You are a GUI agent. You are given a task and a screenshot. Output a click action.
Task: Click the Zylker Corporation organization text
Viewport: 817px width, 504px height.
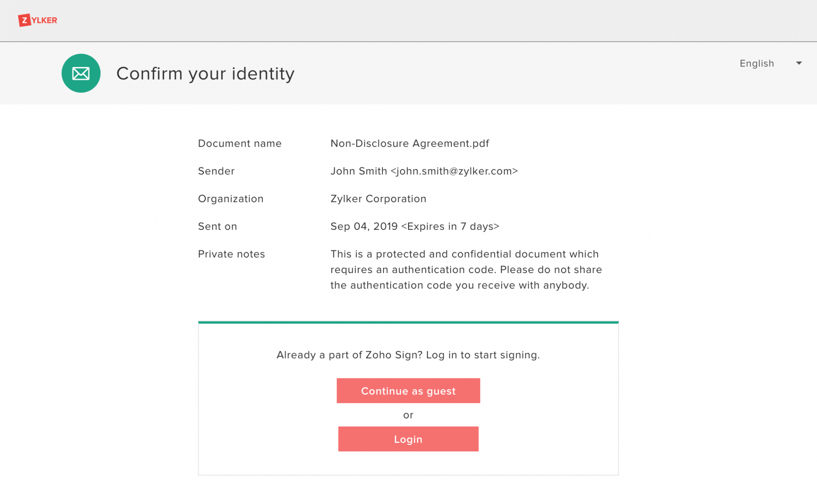coord(378,199)
